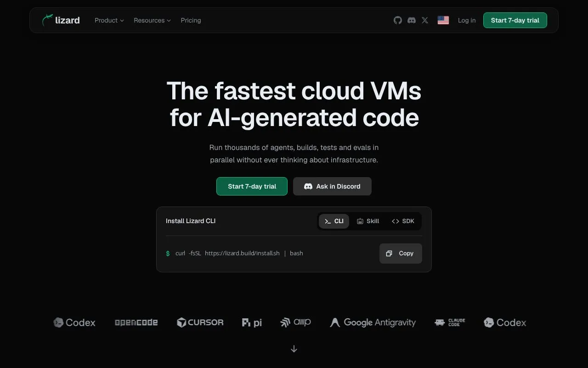Click Start 7-day trial below the headline
The height and width of the screenshot is (368, 588).
252,186
